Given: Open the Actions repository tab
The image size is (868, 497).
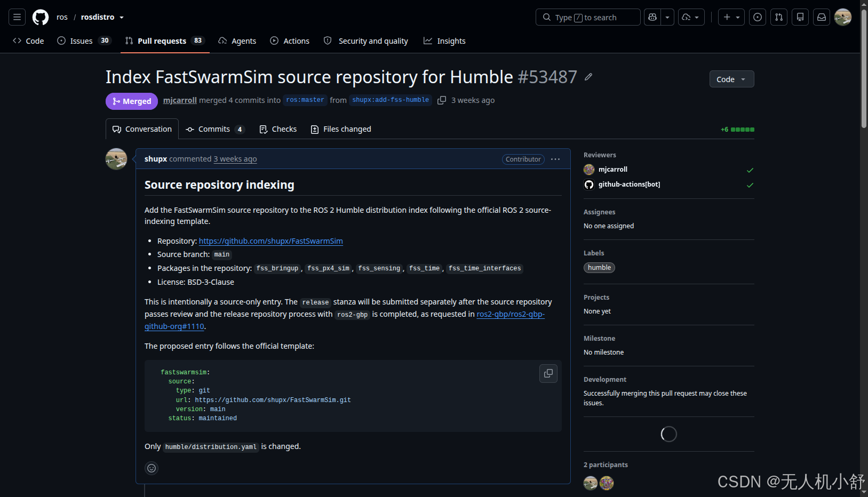Looking at the screenshot, I should coord(290,41).
